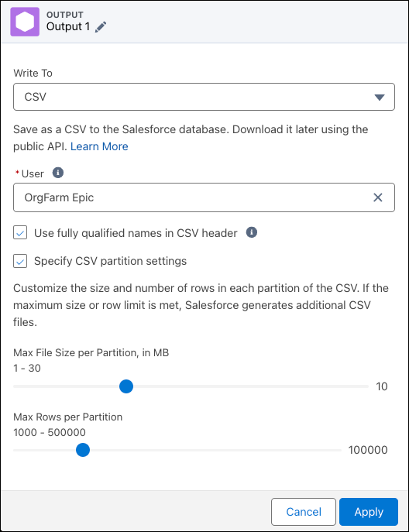Open info icon next to CSV header option

tap(252, 232)
